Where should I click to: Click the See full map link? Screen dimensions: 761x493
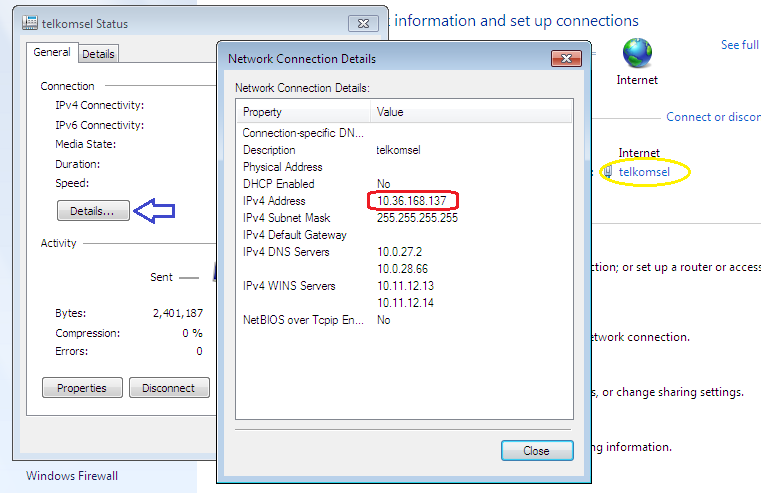(x=740, y=45)
